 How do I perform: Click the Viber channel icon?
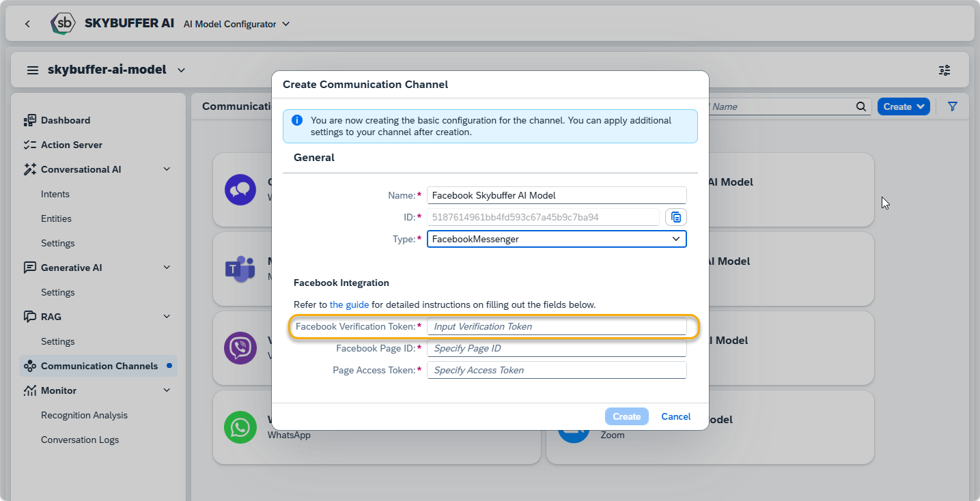coord(240,348)
